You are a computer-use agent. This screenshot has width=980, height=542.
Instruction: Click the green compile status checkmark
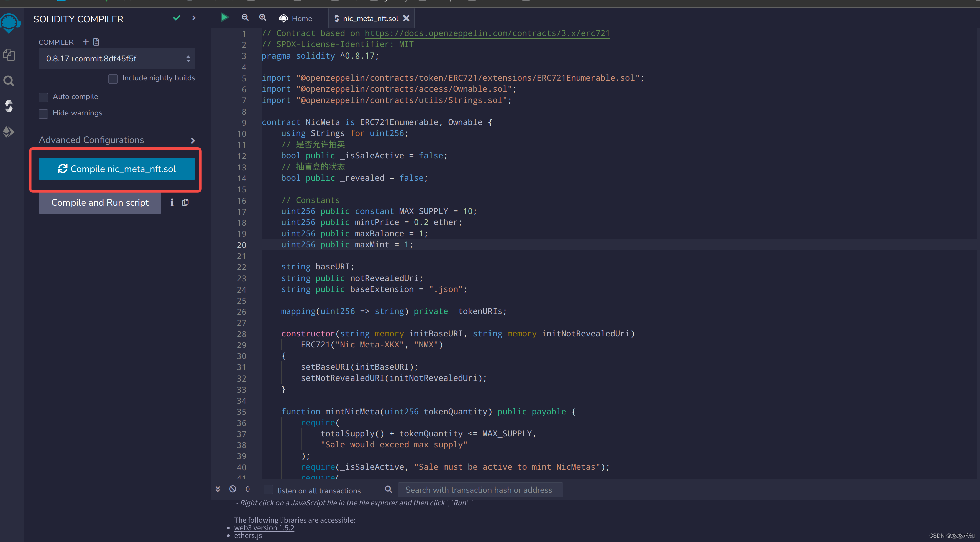pyautogui.click(x=177, y=18)
